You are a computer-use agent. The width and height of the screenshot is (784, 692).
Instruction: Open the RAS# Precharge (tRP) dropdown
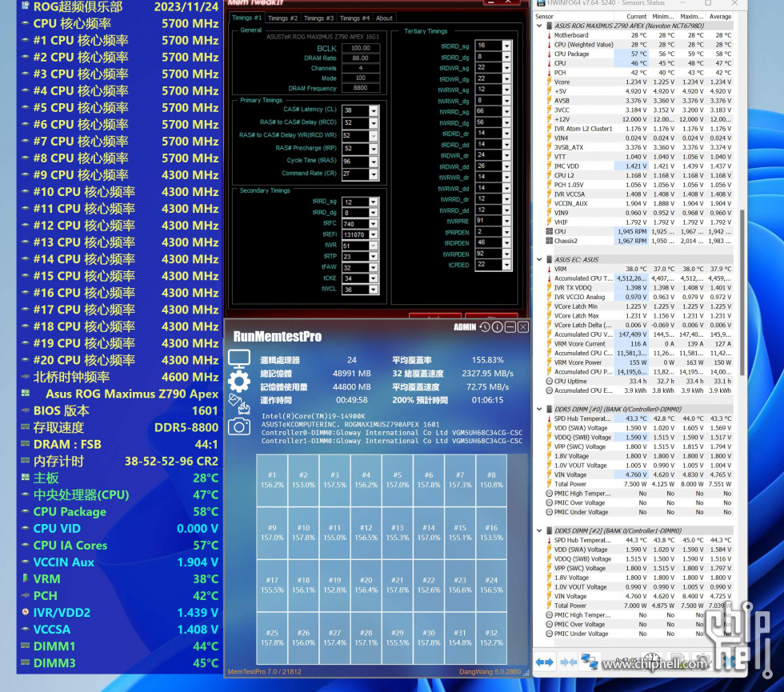click(374, 149)
